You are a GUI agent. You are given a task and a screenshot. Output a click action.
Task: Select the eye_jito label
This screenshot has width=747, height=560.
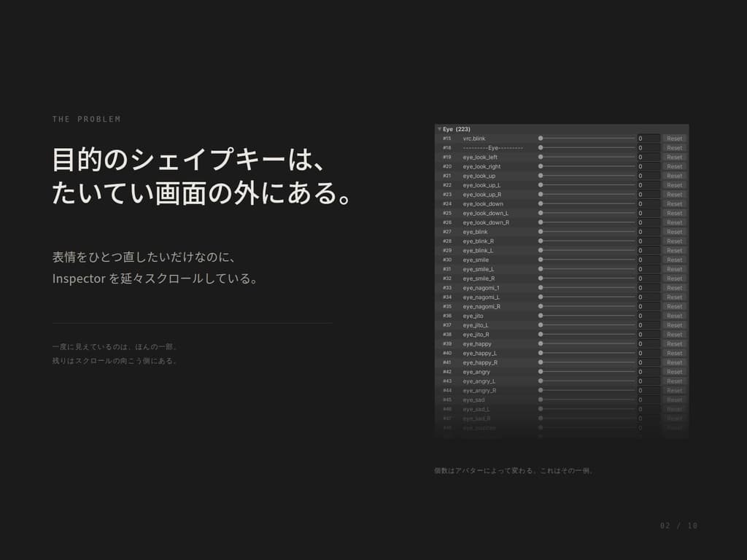pyautogui.click(x=473, y=316)
